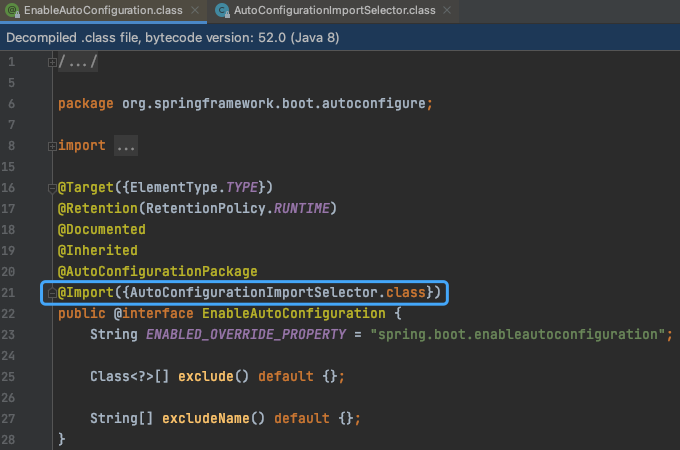680x450 pixels.
Task: Click the @Target annotation
Action: [x=86, y=187]
